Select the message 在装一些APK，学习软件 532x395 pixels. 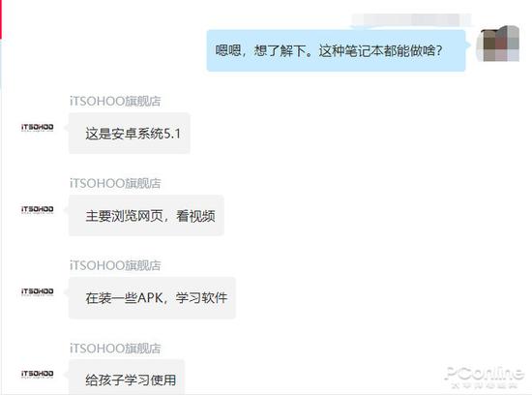[x=152, y=298]
